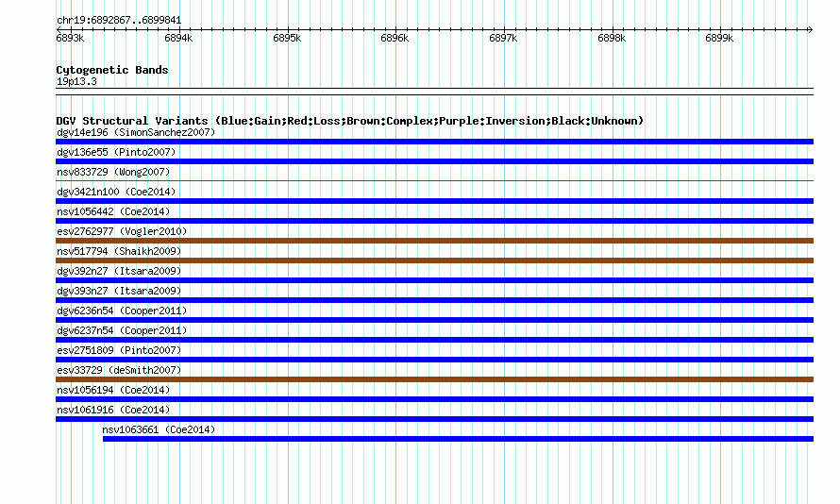Select the nsv1061916 blue variant bar
This screenshot has height=504, width=840.
pos(434,419)
